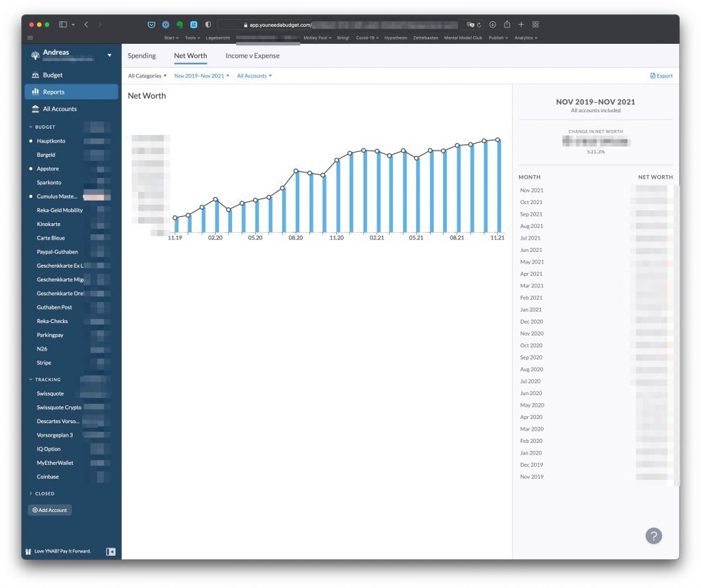Open Safari downloads icon
Screen dimensions: 701x588
click(493, 25)
